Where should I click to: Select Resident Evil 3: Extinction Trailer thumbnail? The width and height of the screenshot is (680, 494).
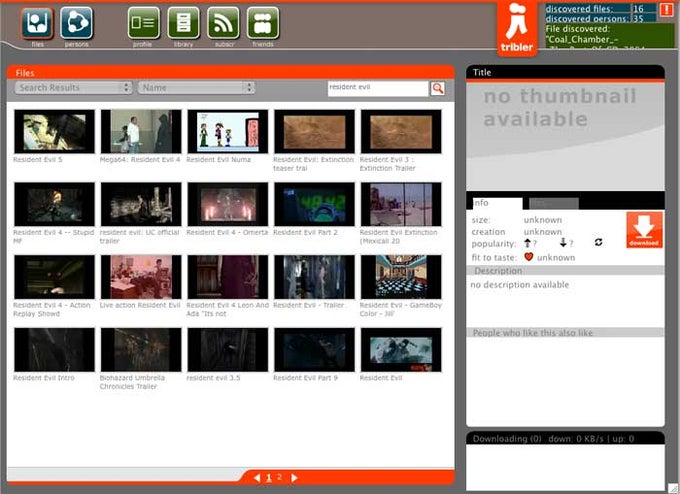pyautogui.click(x=401, y=131)
